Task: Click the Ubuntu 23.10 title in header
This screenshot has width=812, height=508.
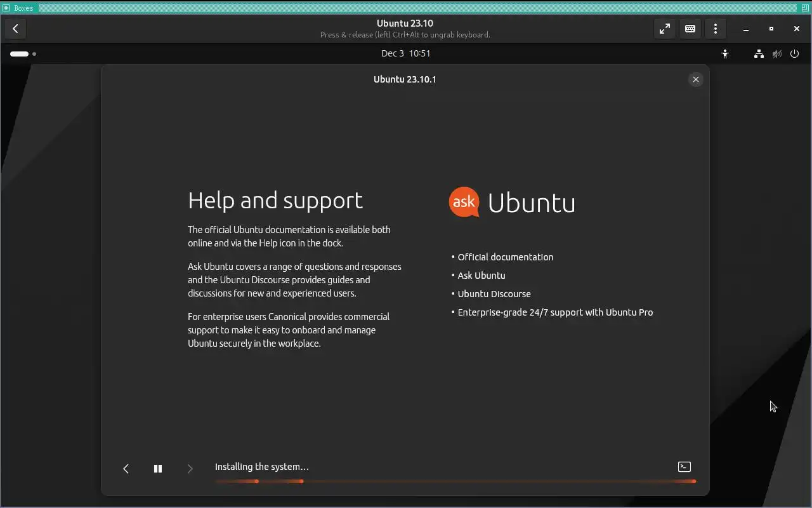Action: [405, 23]
